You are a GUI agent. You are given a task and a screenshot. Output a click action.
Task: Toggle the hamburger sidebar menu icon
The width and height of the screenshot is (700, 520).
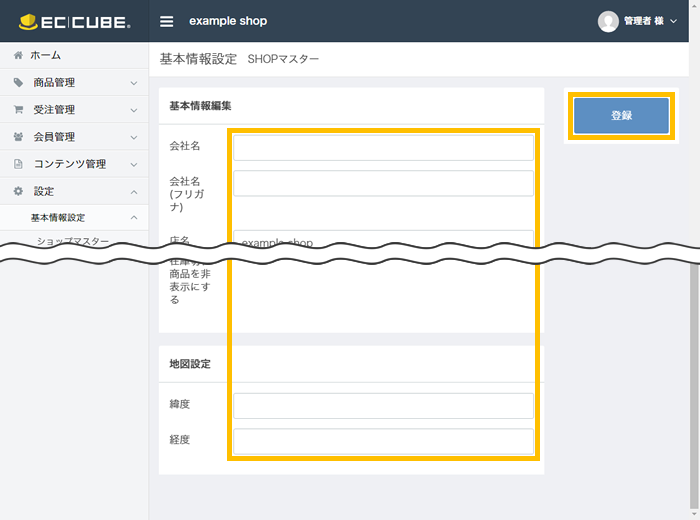coord(166,21)
